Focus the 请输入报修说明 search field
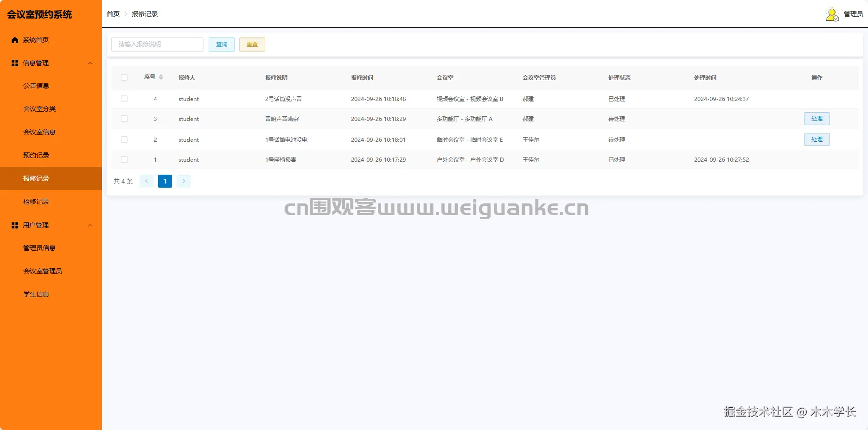The image size is (868, 430). click(158, 44)
